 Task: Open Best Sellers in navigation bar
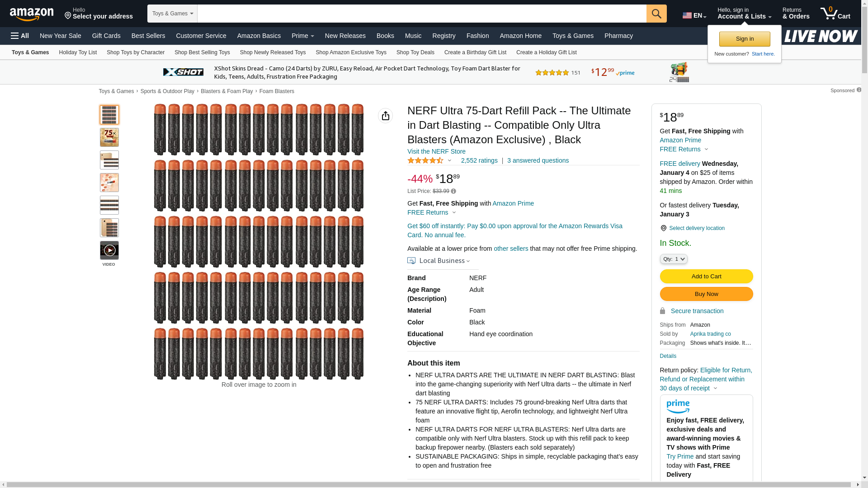[148, 36]
